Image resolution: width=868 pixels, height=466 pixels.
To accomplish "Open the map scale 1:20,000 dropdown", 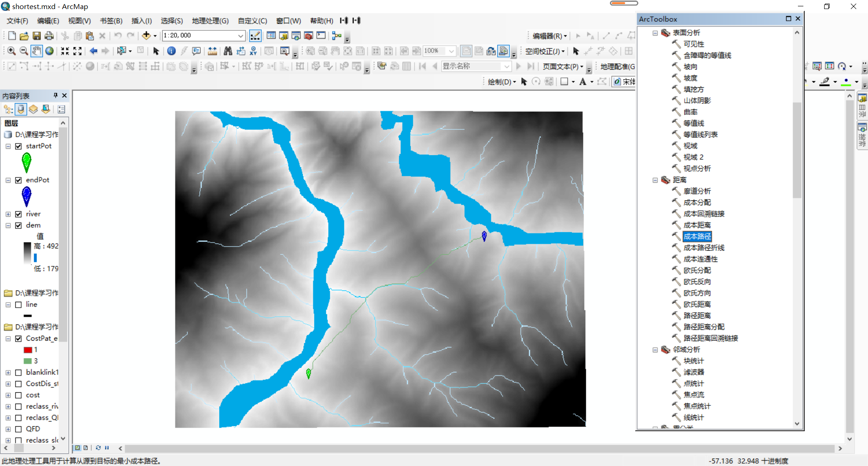I will click(x=241, y=35).
